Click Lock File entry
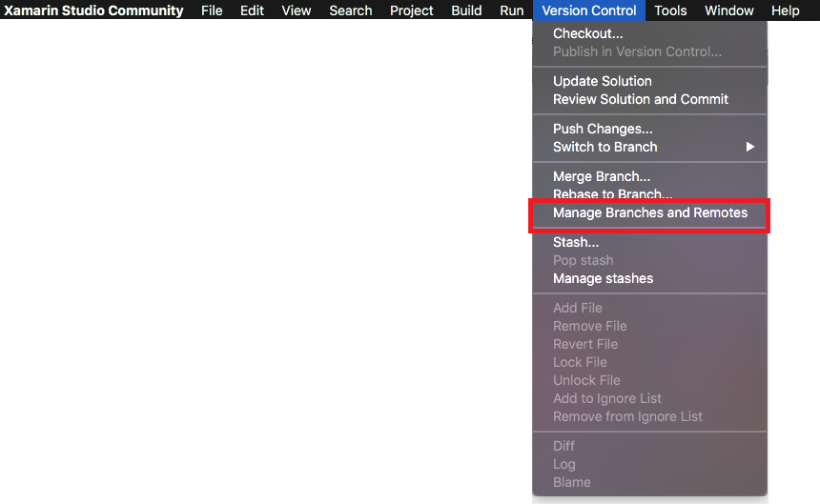This screenshot has width=820, height=504. pos(649,362)
